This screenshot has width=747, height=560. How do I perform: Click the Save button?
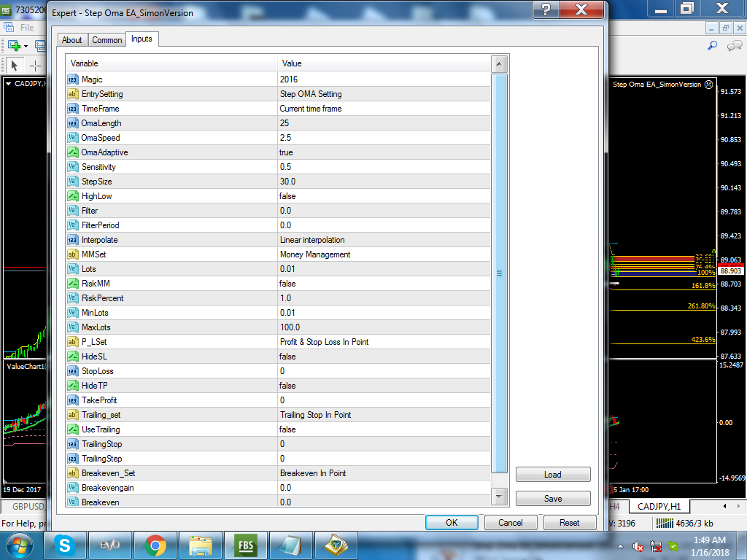click(553, 498)
